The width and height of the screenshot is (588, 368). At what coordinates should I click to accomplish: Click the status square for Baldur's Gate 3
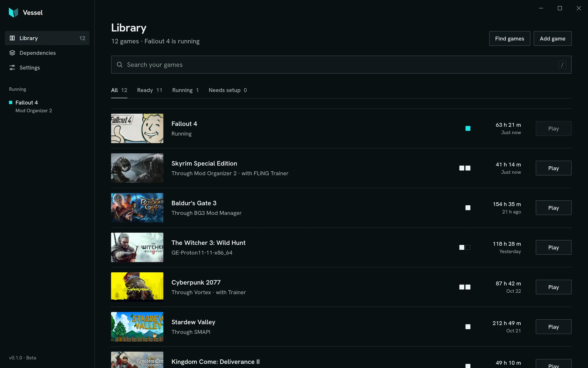tap(468, 208)
